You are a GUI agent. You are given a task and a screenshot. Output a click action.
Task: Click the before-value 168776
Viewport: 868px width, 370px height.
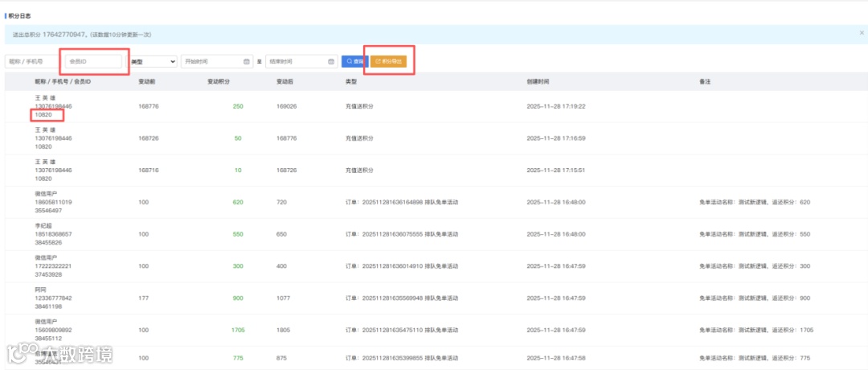[x=149, y=106]
